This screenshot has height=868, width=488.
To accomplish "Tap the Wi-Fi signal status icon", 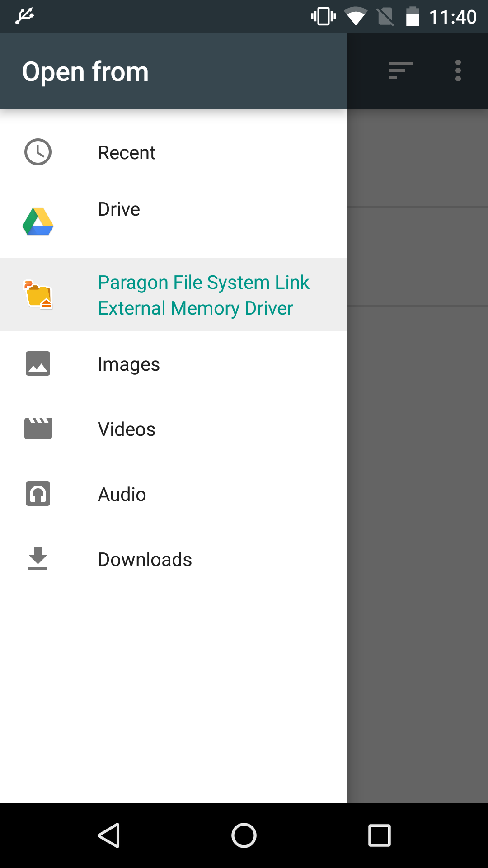I will click(x=356, y=17).
